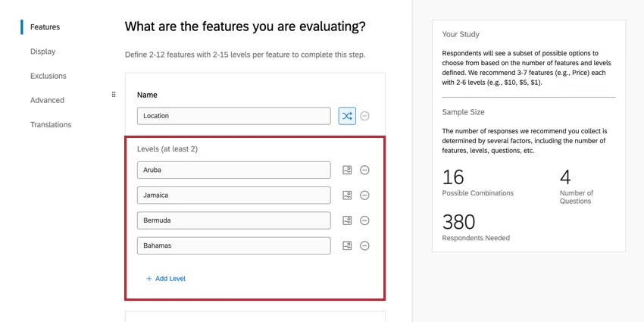Click the Aruba level input field
The width and height of the screenshot is (644, 322).
(233, 170)
